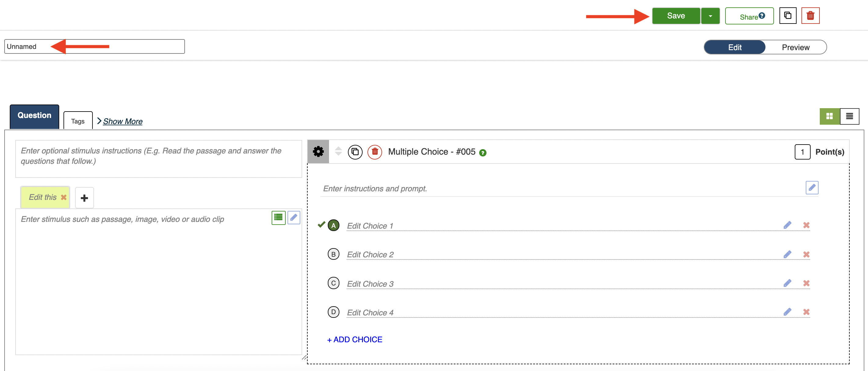Expand Show More options

122,121
